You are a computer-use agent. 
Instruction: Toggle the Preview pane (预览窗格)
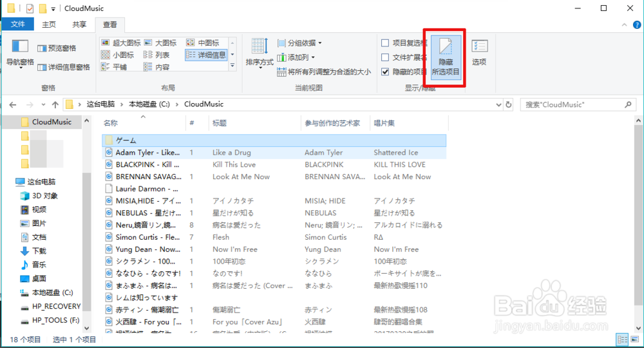pyautogui.click(x=57, y=48)
